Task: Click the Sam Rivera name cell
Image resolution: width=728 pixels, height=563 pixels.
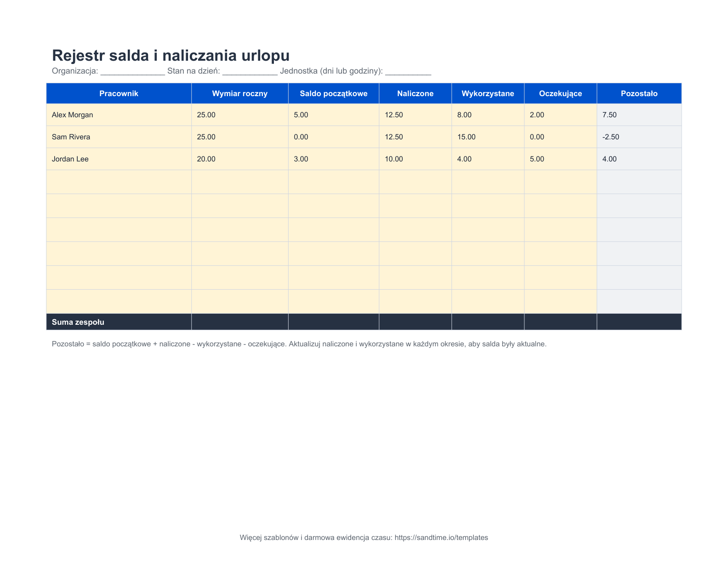Action: click(x=119, y=137)
